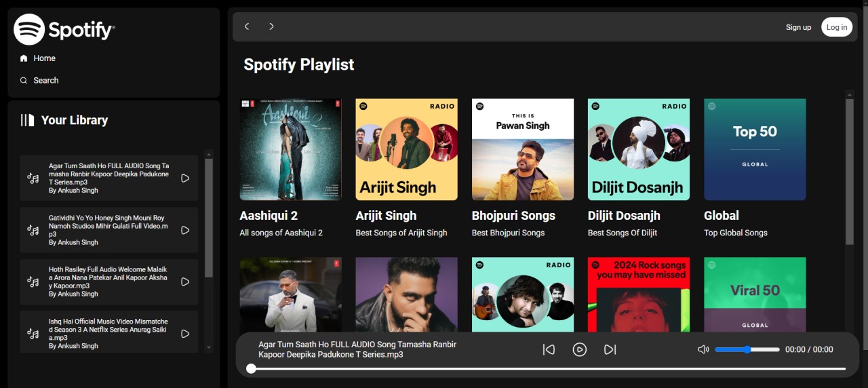Open the white-suit man playlist cover

point(290,294)
